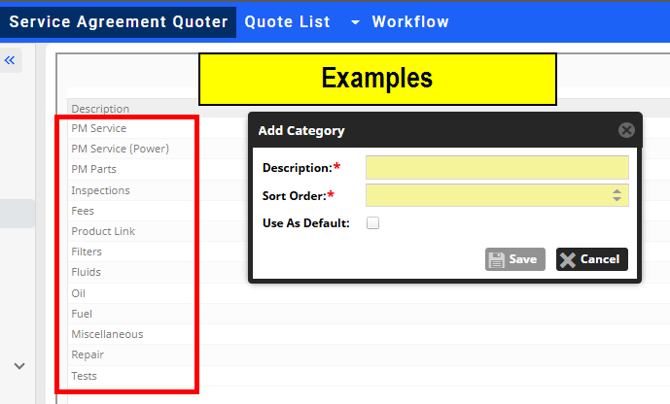
Task: Decrease Sort Order with down arrow
Action: click(x=617, y=200)
